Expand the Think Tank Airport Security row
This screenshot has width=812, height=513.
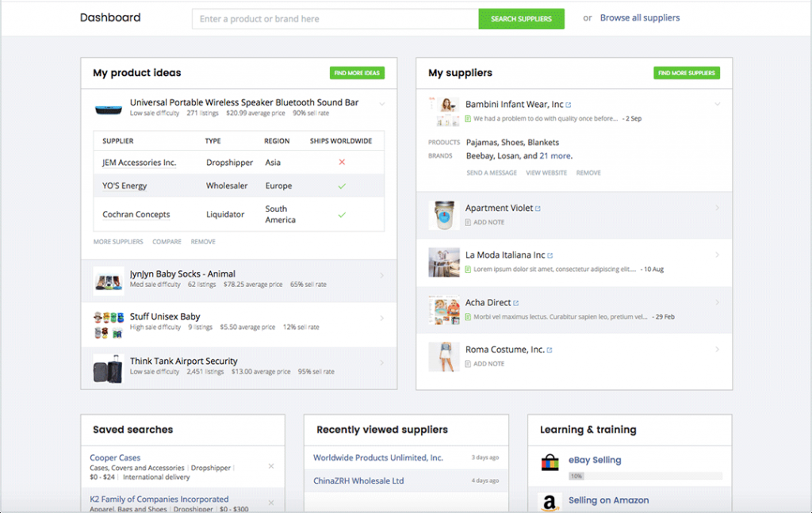point(381,362)
